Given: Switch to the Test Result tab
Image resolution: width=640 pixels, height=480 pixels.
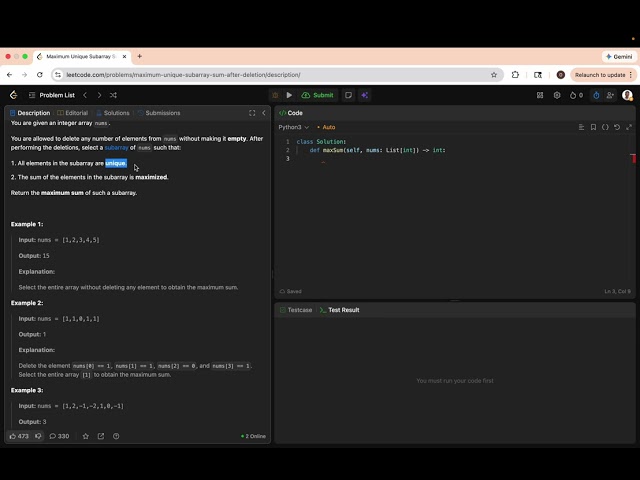Looking at the screenshot, I should 340,310.
